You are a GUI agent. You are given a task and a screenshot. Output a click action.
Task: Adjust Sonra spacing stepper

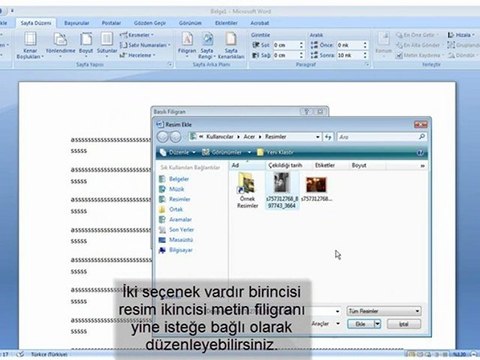[365, 55]
